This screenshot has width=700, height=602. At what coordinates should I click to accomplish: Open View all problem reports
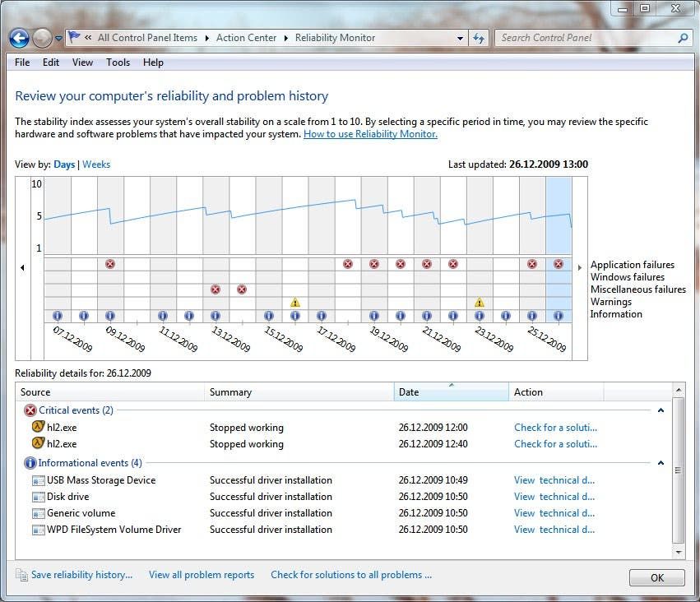202,575
